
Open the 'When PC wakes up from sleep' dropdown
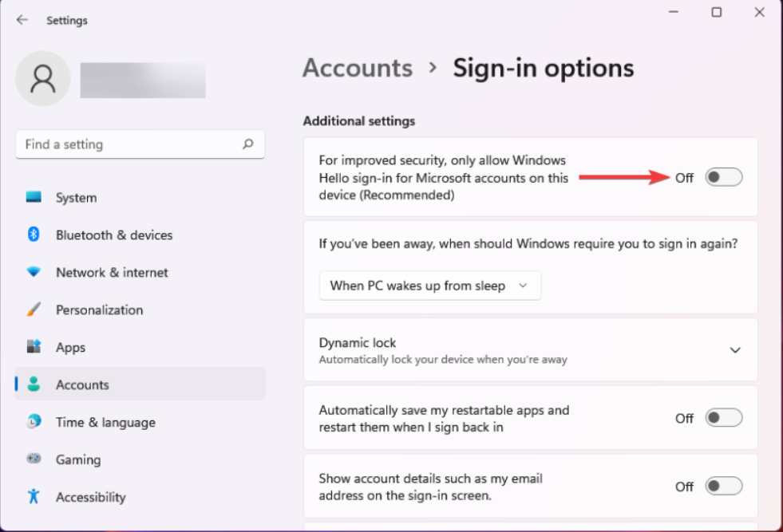[x=429, y=286]
